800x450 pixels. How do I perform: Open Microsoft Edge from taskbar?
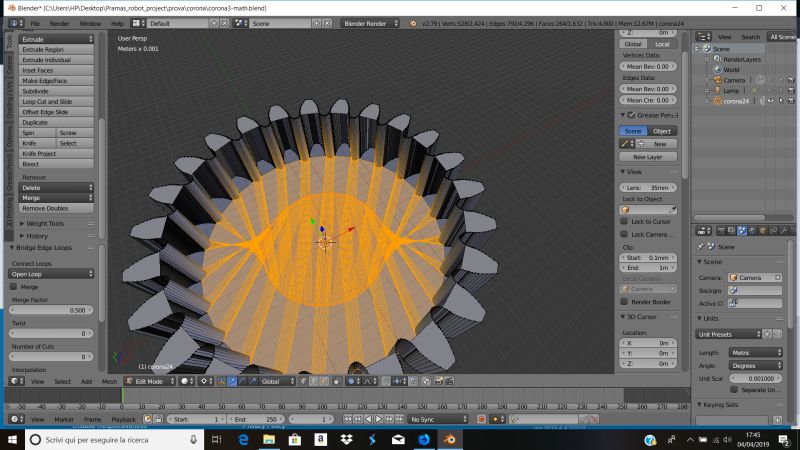(x=243, y=439)
